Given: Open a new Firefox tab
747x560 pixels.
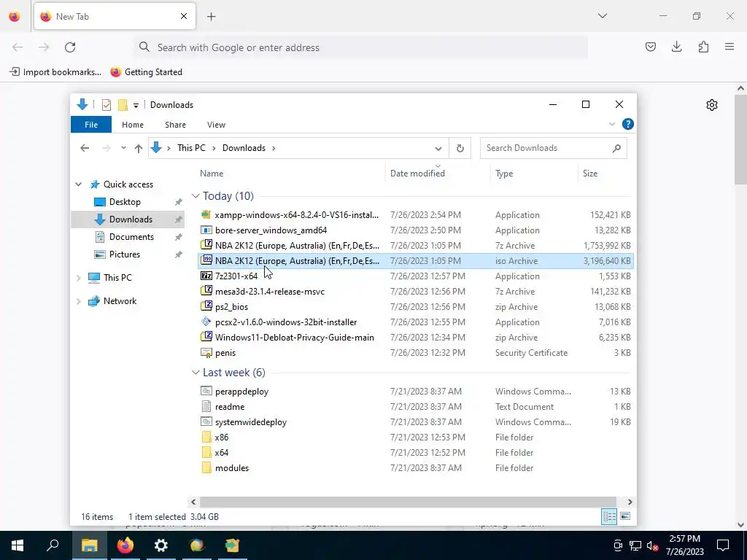Looking at the screenshot, I should [212, 17].
